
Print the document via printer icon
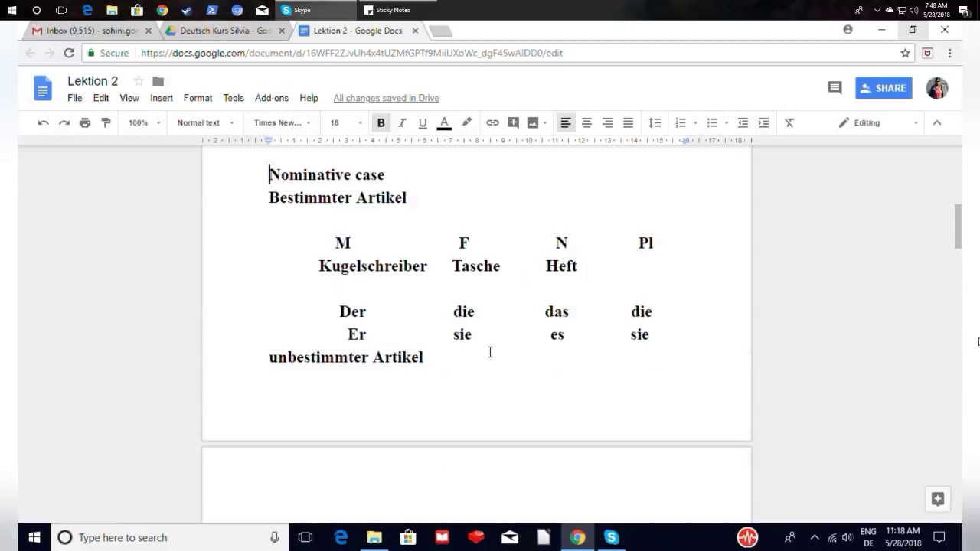coord(85,122)
